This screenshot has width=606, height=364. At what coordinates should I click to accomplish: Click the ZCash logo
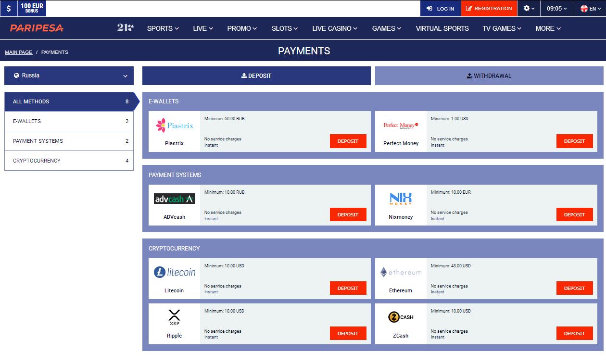point(401,317)
